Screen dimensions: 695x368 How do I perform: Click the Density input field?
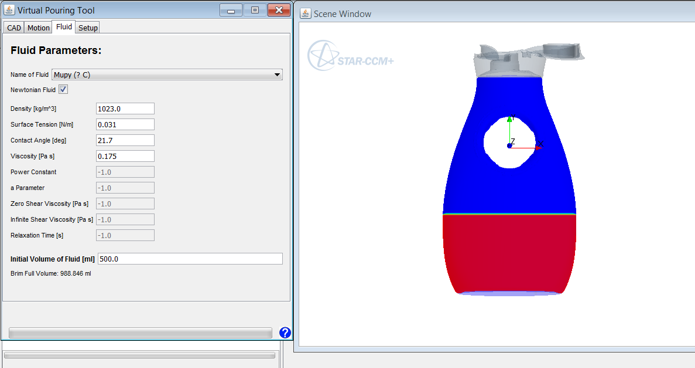(x=125, y=109)
